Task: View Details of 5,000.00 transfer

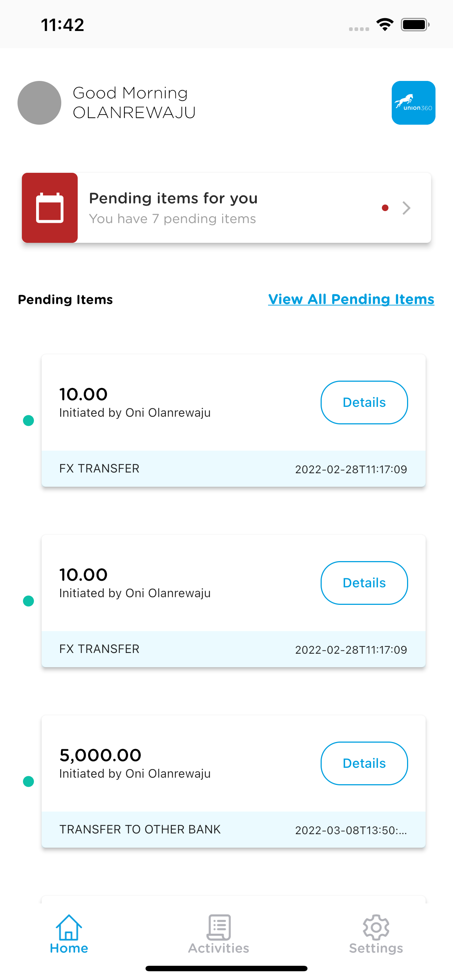Action: pos(364,763)
